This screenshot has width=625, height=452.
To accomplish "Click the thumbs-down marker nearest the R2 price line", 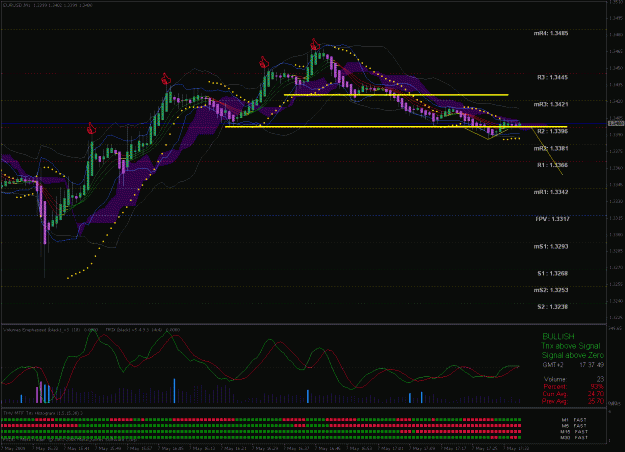I will [91, 128].
